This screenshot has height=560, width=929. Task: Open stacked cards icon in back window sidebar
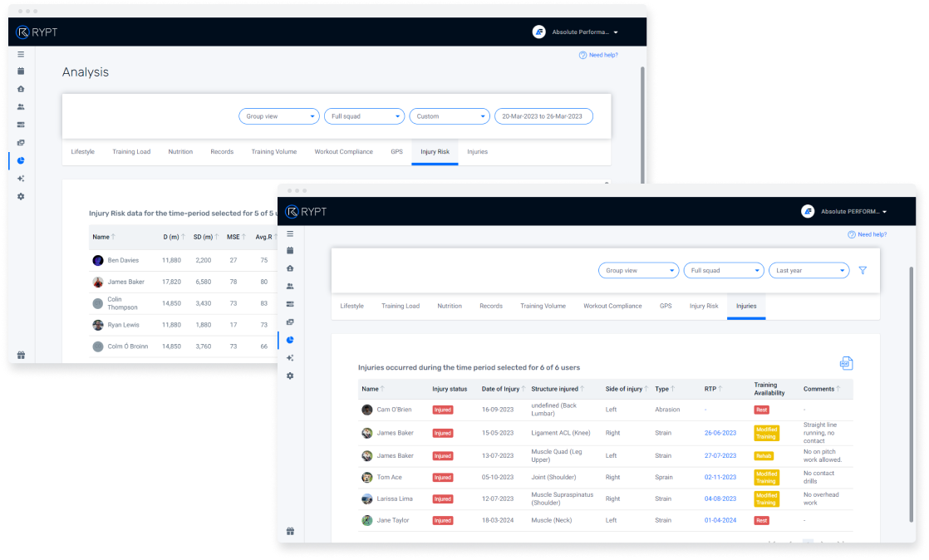point(21,125)
